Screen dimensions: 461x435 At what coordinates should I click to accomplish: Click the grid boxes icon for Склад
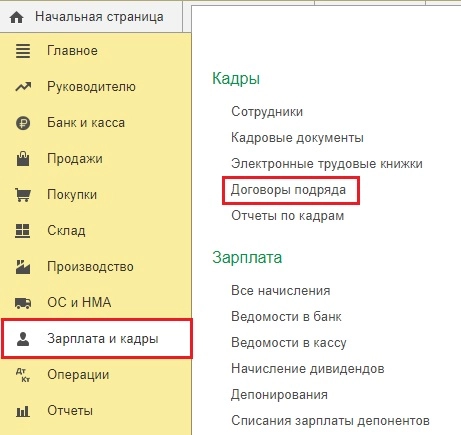coord(23,231)
